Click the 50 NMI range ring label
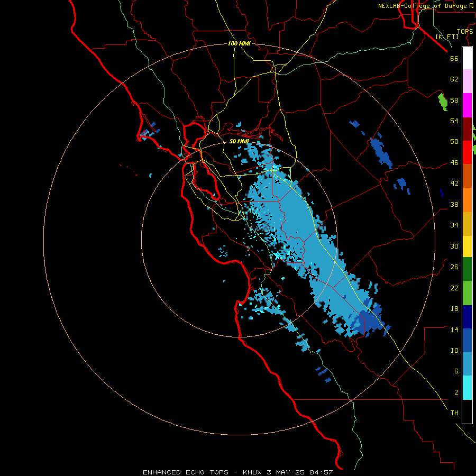 [239, 141]
